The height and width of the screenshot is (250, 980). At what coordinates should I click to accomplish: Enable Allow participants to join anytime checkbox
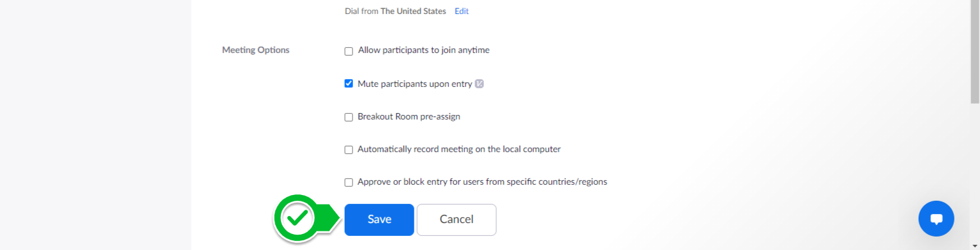pyautogui.click(x=349, y=51)
